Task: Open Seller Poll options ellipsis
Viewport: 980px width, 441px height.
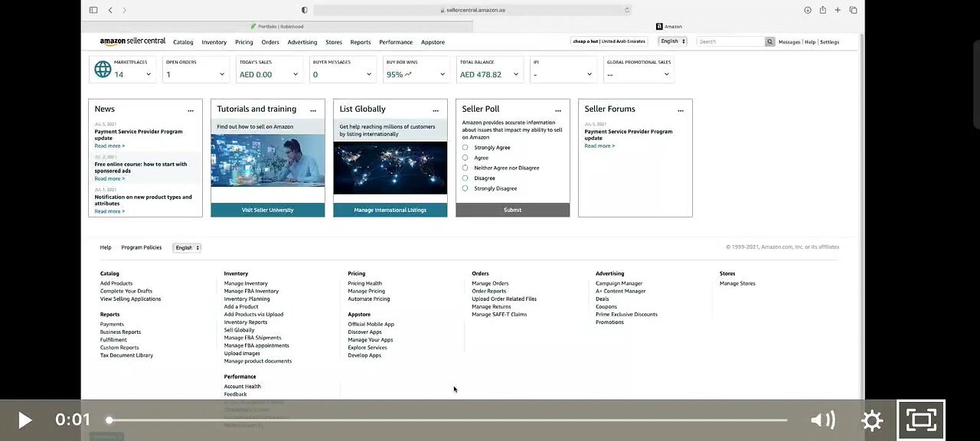Action: click(x=558, y=110)
